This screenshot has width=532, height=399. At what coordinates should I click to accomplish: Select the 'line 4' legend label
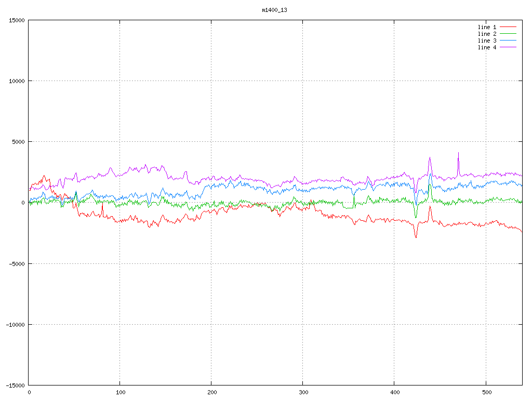coord(487,47)
